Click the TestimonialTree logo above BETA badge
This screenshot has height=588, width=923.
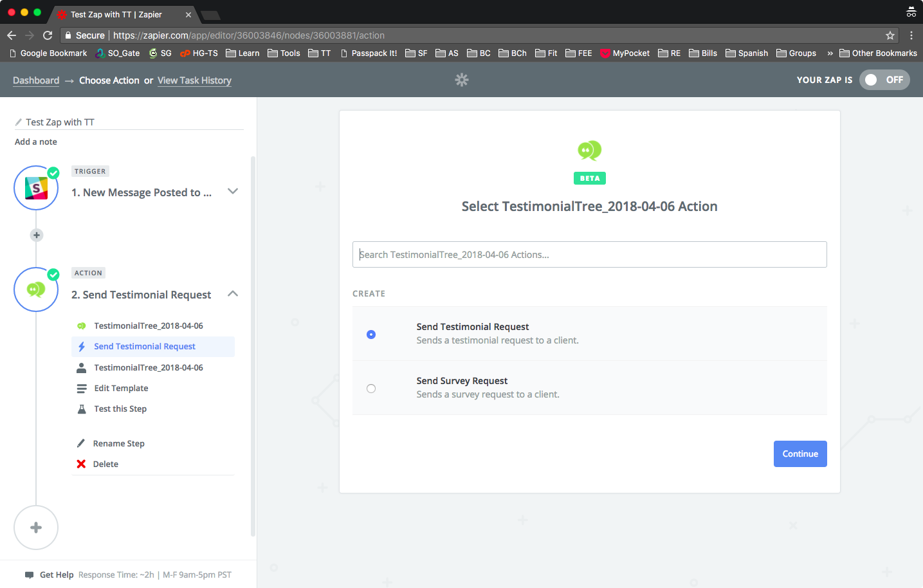[x=590, y=151]
